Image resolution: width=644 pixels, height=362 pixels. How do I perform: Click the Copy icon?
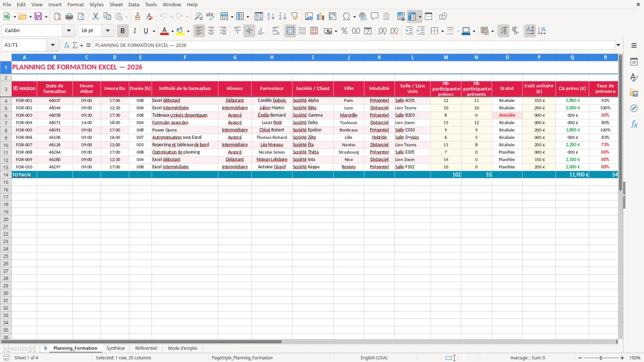click(107, 17)
